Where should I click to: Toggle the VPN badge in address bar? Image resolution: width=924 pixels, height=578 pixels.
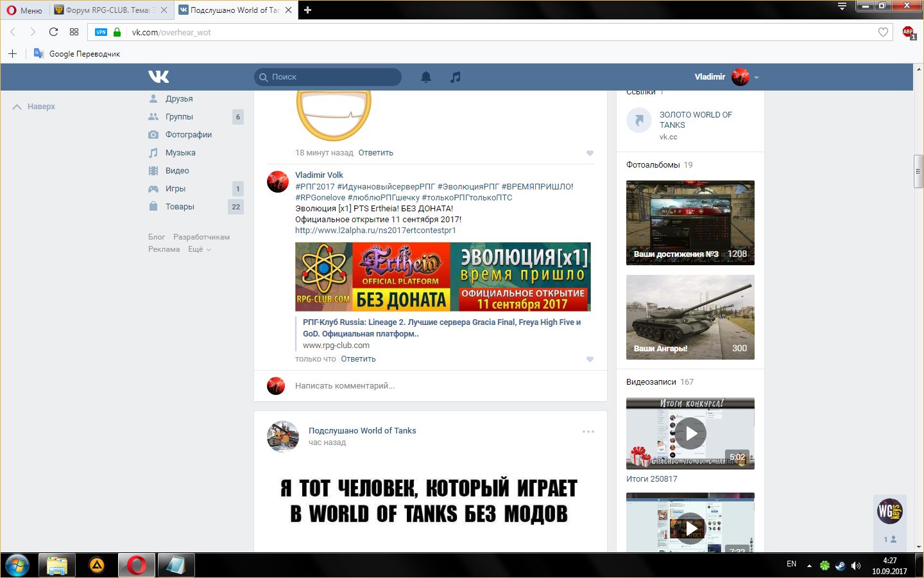tap(101, 32)
